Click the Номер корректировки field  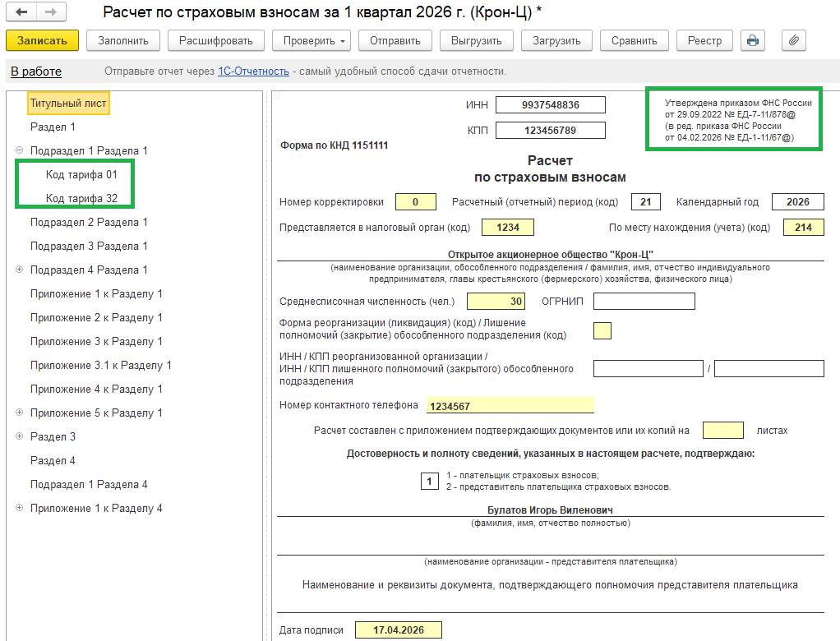[x=415, y=202]
